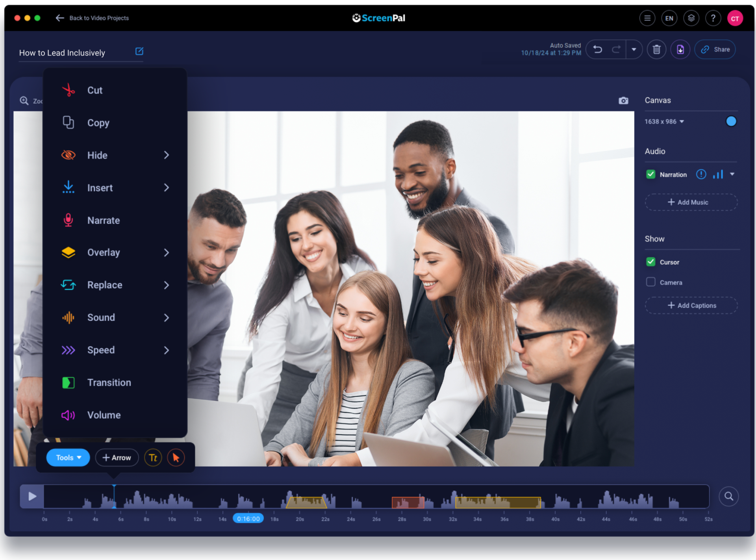This screenshot has height=560, width=756.
Task: Click the undo arrow icon
Action: [x=598, y=50]
